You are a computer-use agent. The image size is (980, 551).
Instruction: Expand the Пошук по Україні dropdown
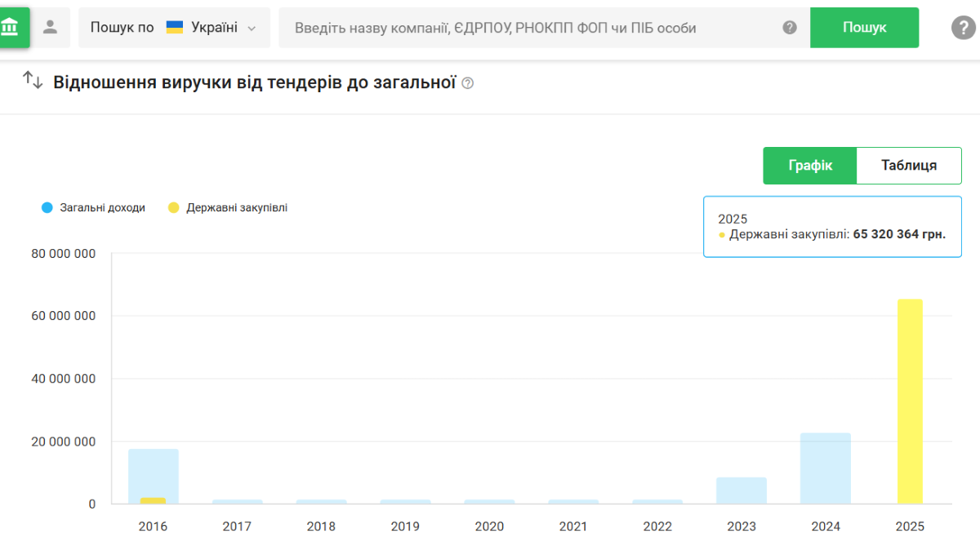click(174, 28)
